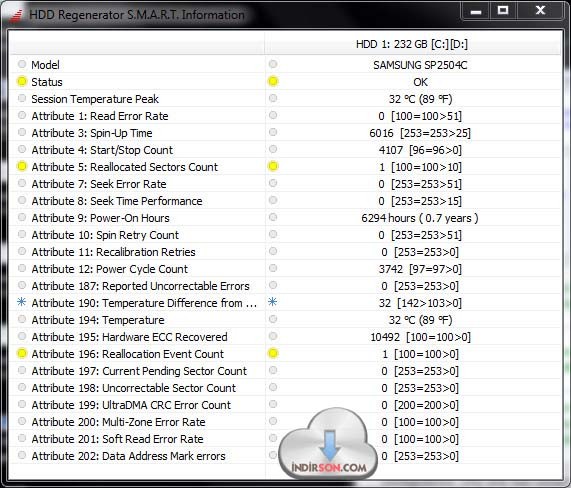Select the Status row label
Viewport: 571px width, 488px height.
47,82
